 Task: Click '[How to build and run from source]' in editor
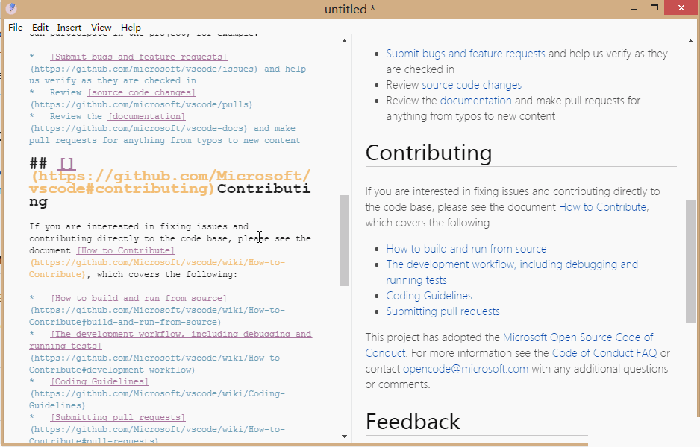(x=139, y=298)
